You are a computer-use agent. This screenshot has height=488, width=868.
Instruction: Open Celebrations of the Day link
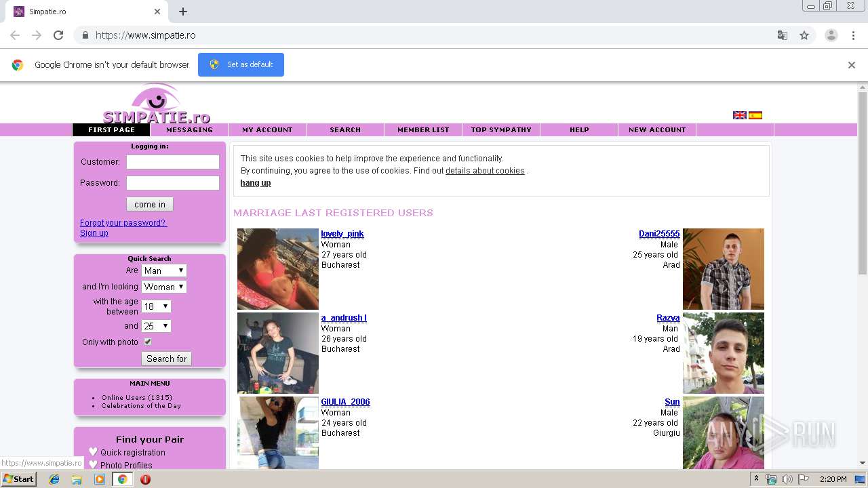coord(141,406)
